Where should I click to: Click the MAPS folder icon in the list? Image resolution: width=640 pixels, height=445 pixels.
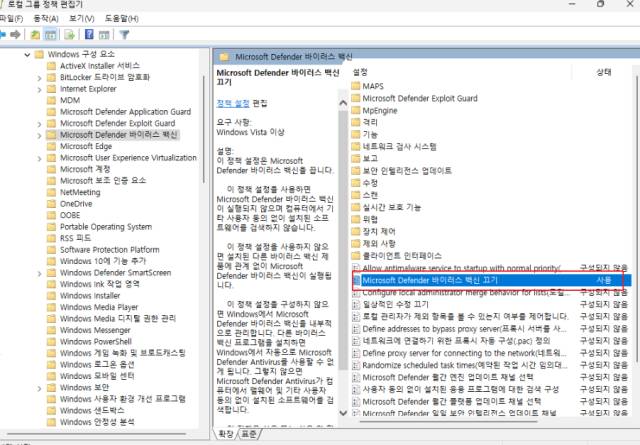point(356,86)
